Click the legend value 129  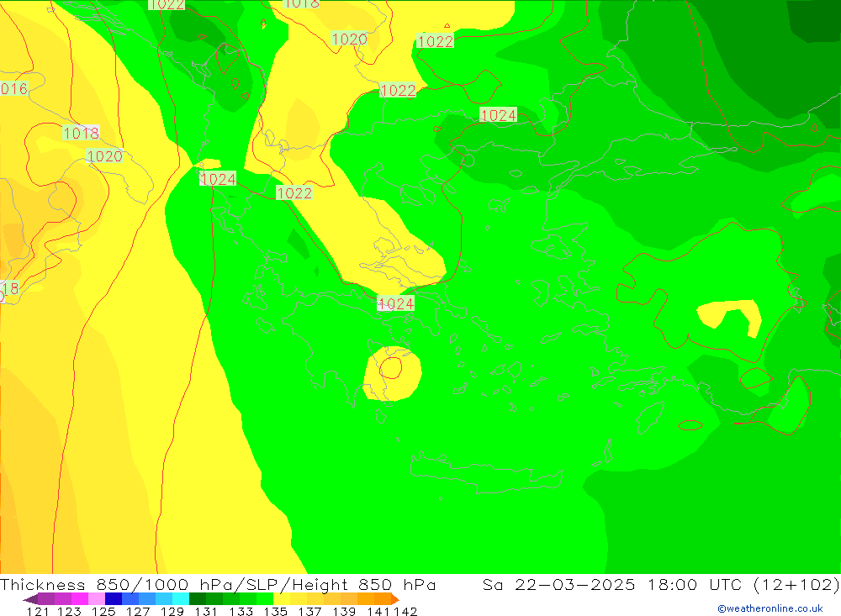[172, 611]
